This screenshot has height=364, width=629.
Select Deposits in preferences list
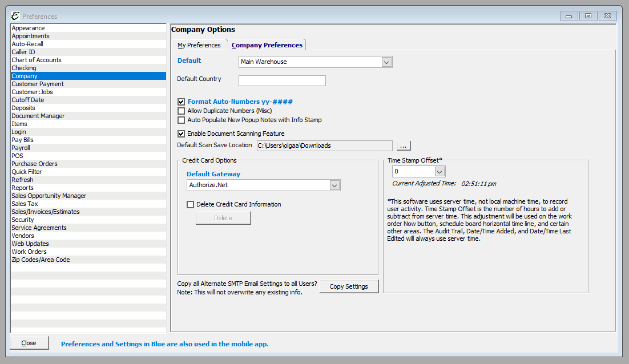point(88,108)
